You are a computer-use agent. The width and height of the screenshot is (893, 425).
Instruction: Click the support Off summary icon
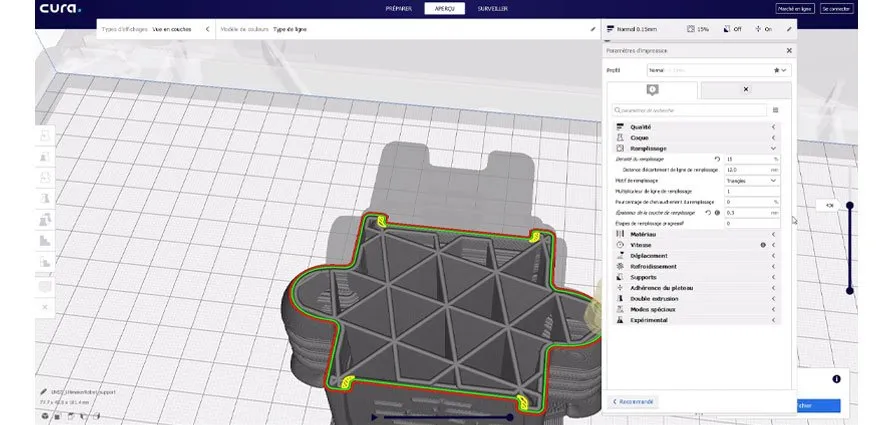[727, 29]
